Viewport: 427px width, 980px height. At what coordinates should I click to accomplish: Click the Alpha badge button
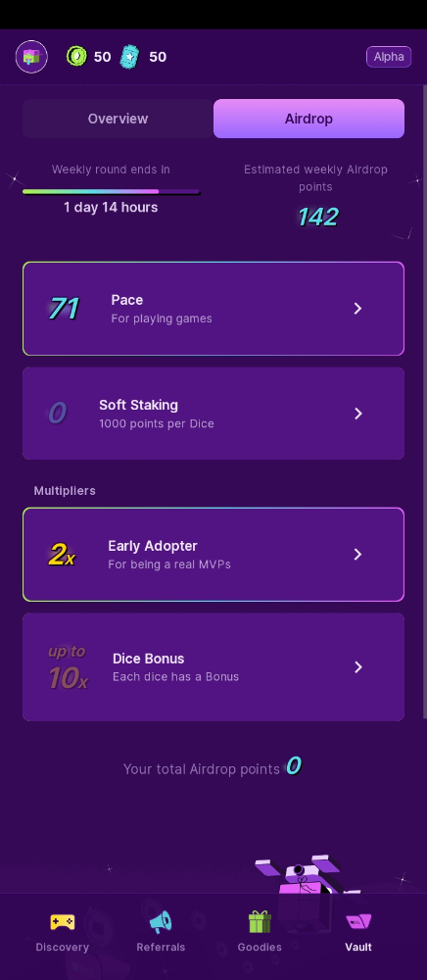click(x=389, y=57)
